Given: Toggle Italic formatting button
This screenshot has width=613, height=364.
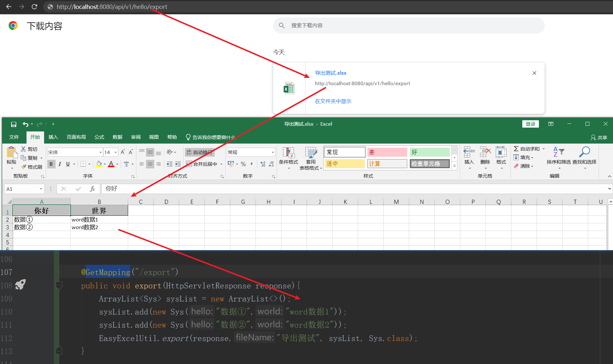Looking at the screenshot, I should (60, 164).
